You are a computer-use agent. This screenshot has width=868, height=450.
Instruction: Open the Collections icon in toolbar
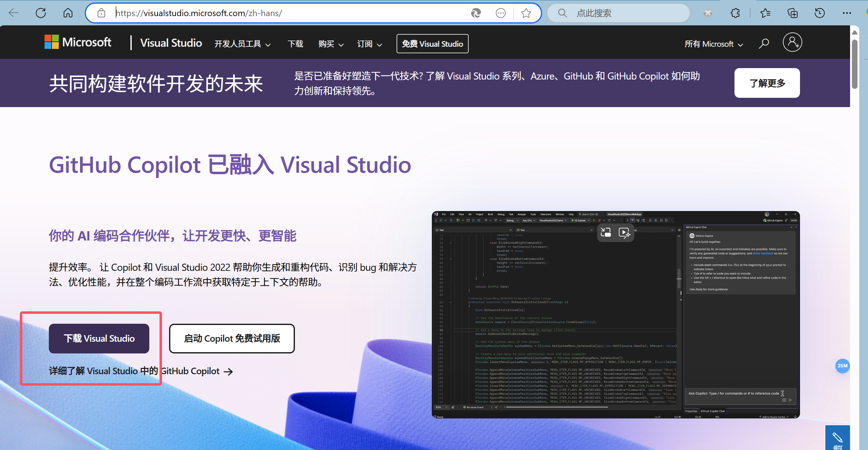pos(792,13)
